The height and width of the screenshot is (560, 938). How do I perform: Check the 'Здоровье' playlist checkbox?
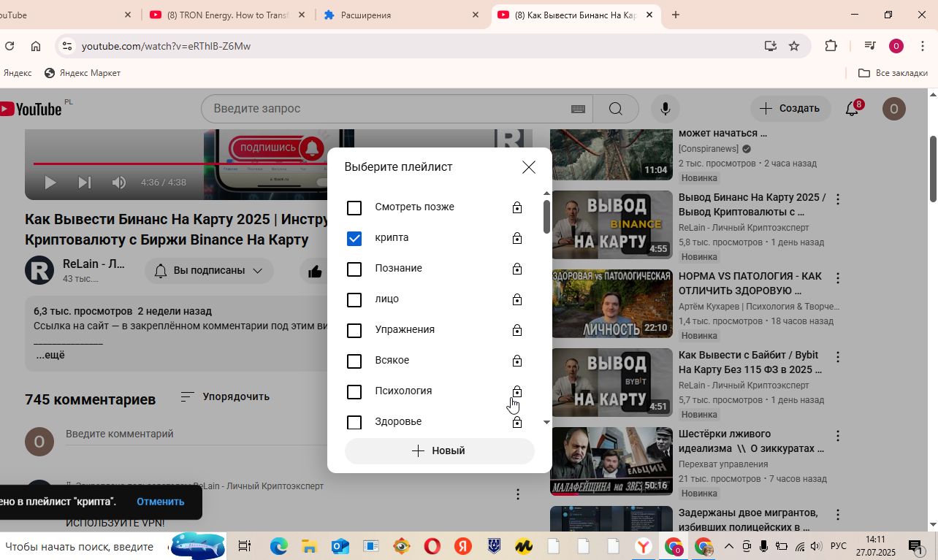pyautogui.click(x=354, y=423)
